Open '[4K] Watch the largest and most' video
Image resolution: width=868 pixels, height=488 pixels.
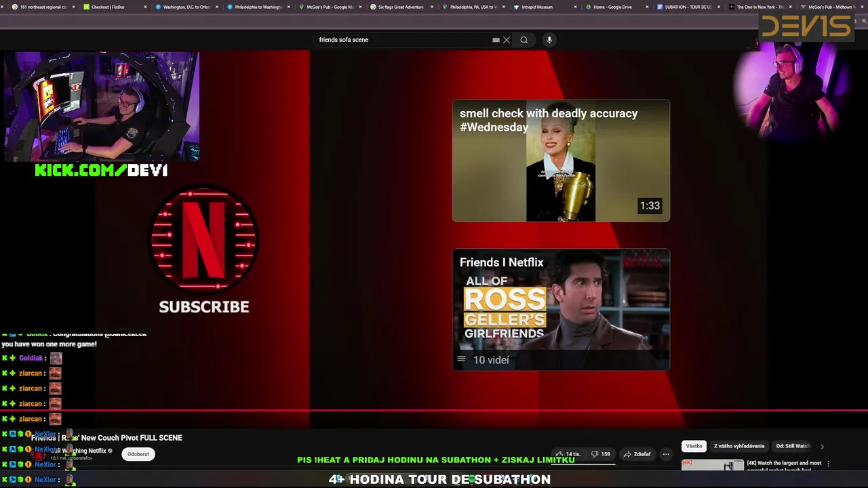[x=783, y=465]
